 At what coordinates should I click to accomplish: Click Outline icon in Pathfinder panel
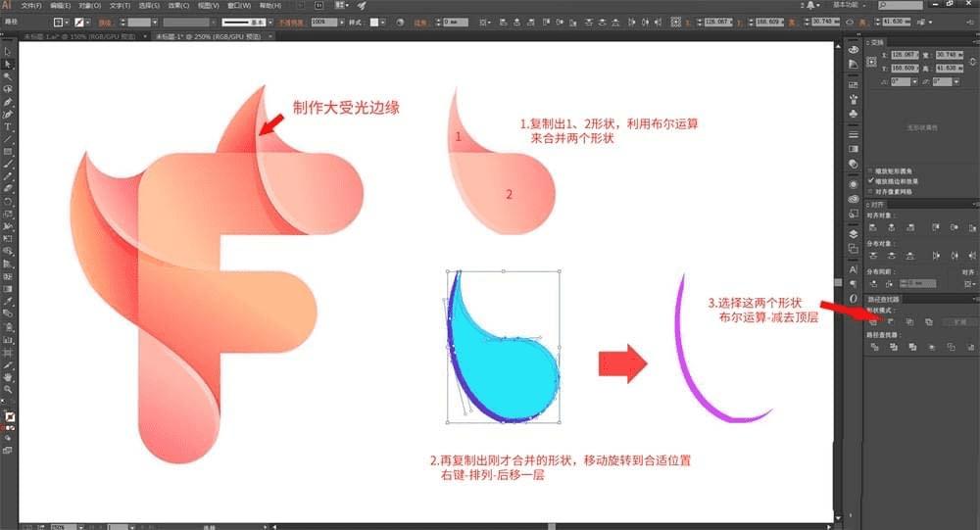952,347
